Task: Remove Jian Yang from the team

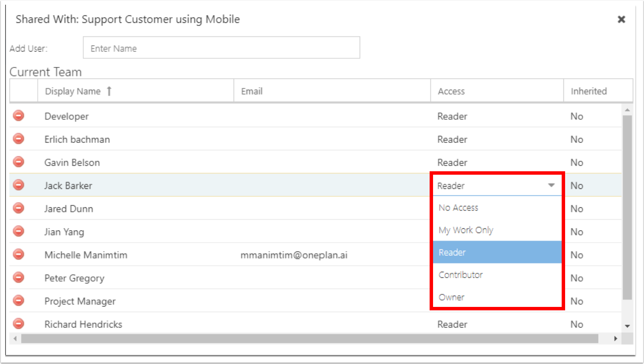Action: [18, 232]
